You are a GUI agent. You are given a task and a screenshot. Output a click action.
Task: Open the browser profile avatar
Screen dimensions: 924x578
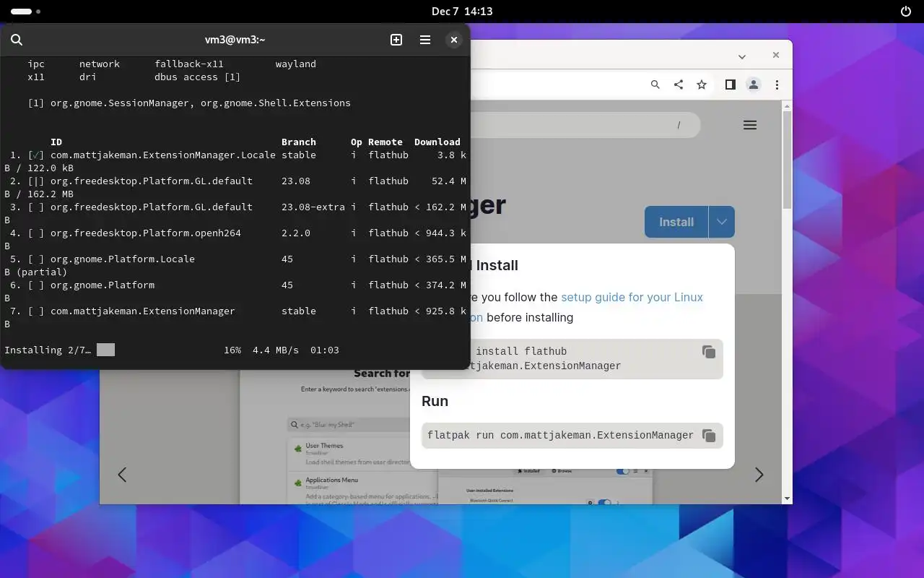754,85
